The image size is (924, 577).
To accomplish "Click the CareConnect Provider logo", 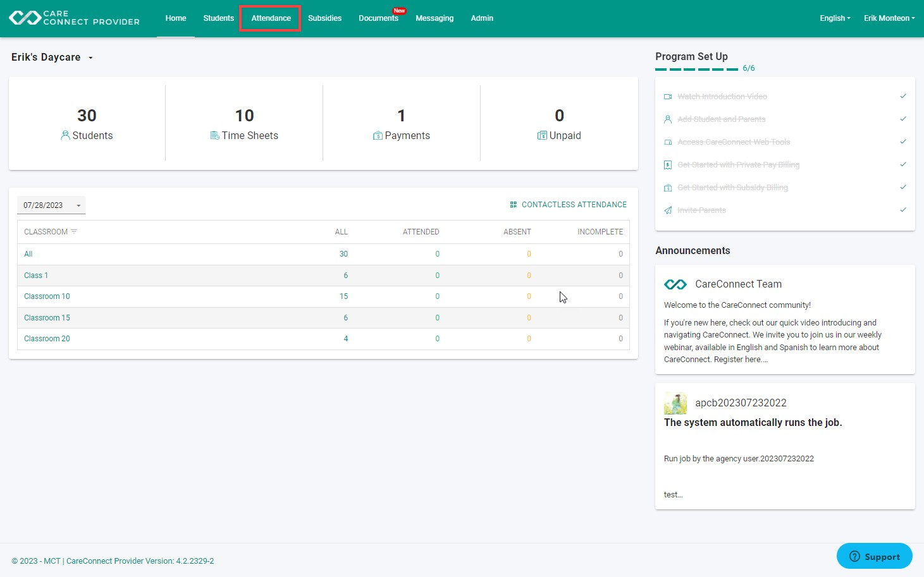I will coord(74,18).
